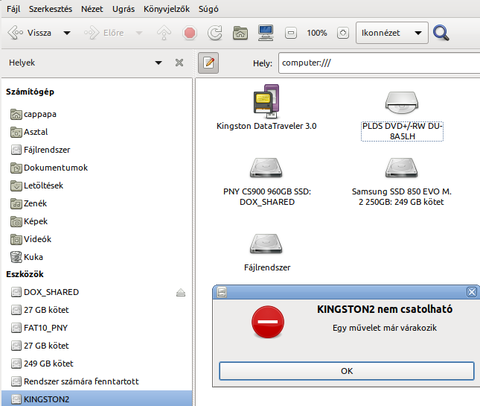Click PNY CS900 960GB SSD drive icon
Image resolution: width=480 pixels, height=406 pixels.
click(266, 168)
